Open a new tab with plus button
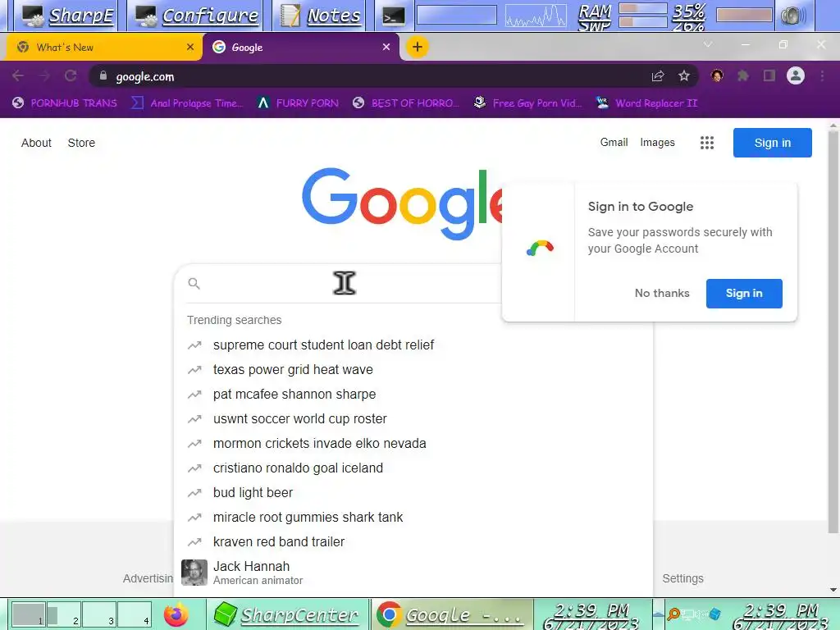Image resolution: width=840 pixels, height=630 pixels. [418, 47]
